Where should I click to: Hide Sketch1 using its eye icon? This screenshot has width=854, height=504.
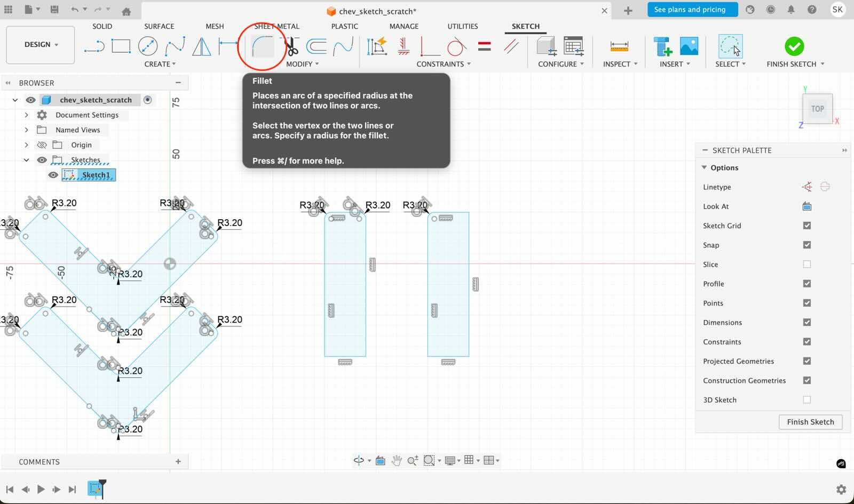coord(53,175)
